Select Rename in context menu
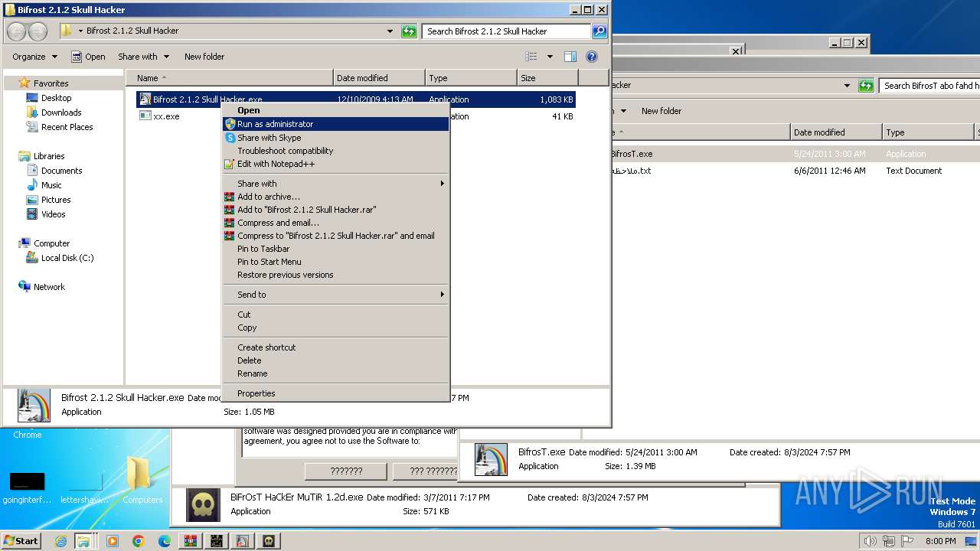980x551 pixels. [x=335, y=373]
